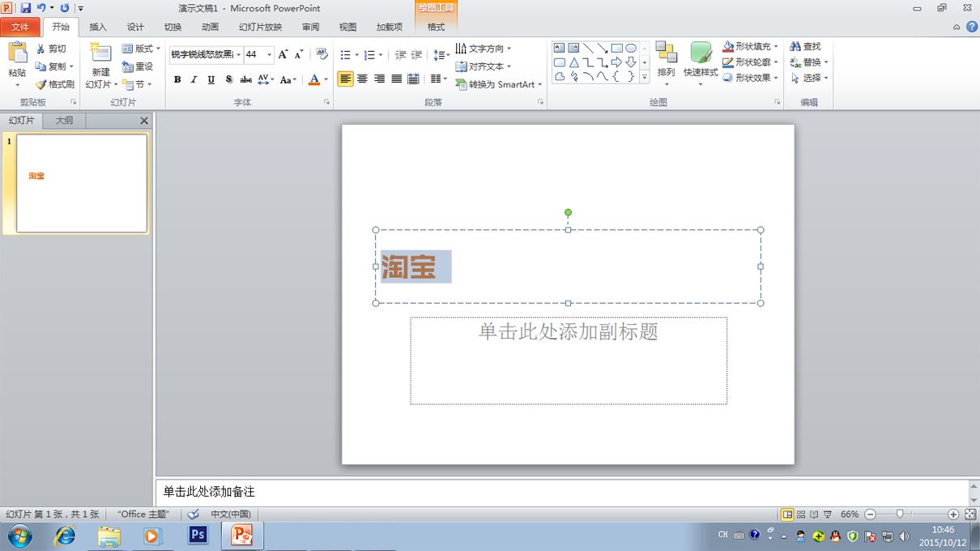Switch to the Insert (插入) tab
980x551 pixels.
click(98, 27)
